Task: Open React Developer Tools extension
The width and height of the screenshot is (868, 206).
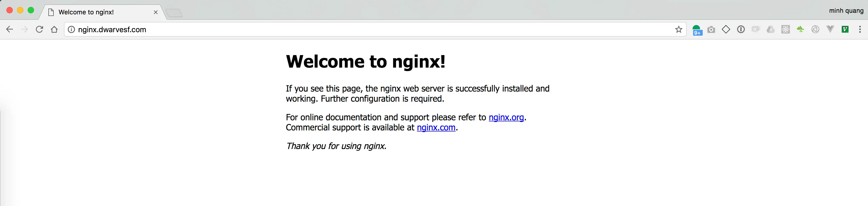Action: point(785,29)
